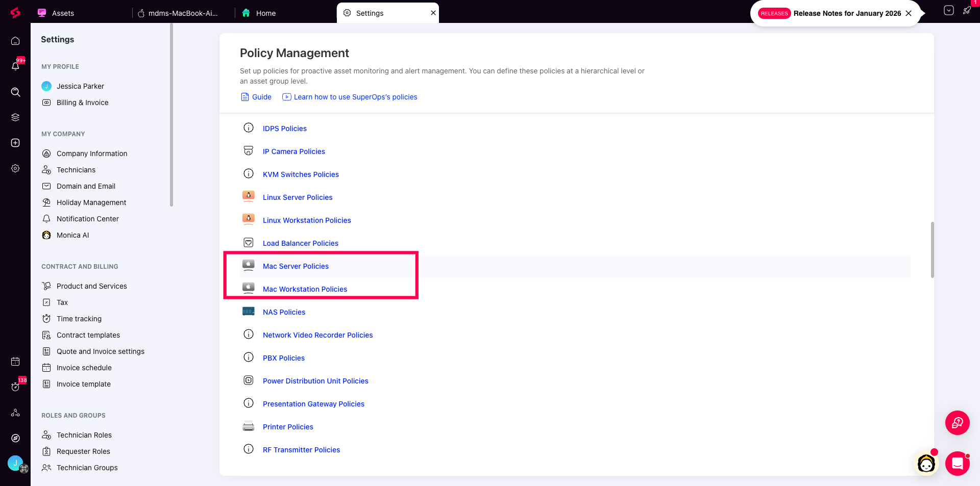Open Requester Roles

tap(83, 451)
